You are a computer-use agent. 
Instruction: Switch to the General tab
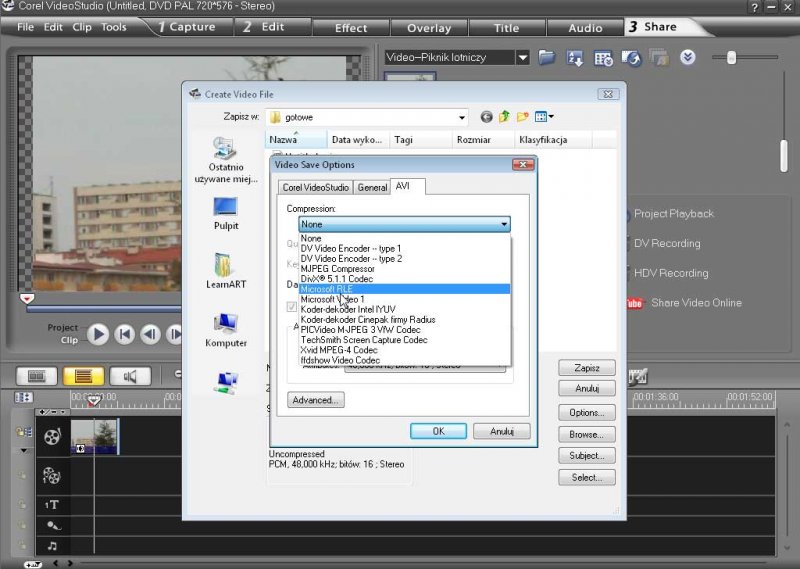pos(372,187)
